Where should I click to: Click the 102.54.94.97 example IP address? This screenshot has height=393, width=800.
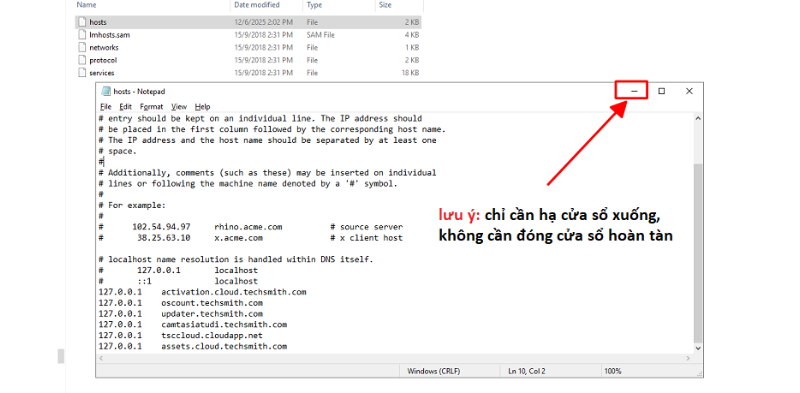(x=161, y=227)
